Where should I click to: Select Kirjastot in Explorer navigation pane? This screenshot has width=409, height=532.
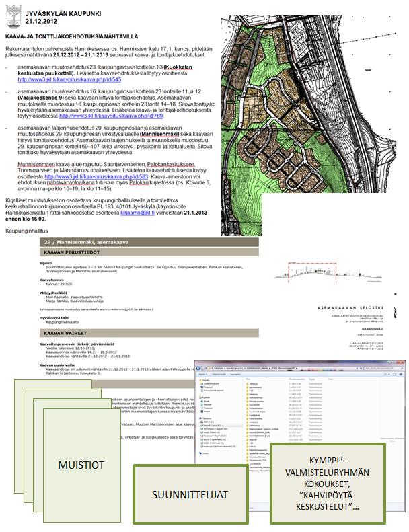206,397
